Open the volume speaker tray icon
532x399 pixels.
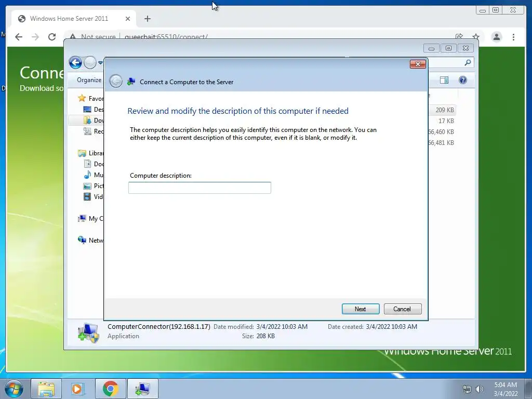coord(479,389)
